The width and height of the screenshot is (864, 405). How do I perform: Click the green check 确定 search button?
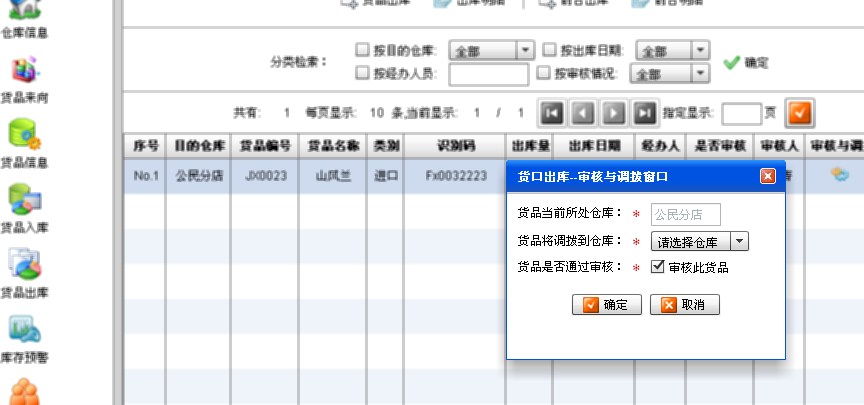(746, 63)
